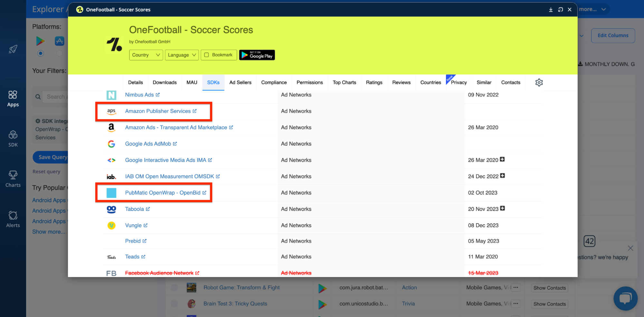Expand plus icon next to 26 Mar 2020 for Google IMA
The width and height of the screenshot is (644, 317).
point(502,159)
